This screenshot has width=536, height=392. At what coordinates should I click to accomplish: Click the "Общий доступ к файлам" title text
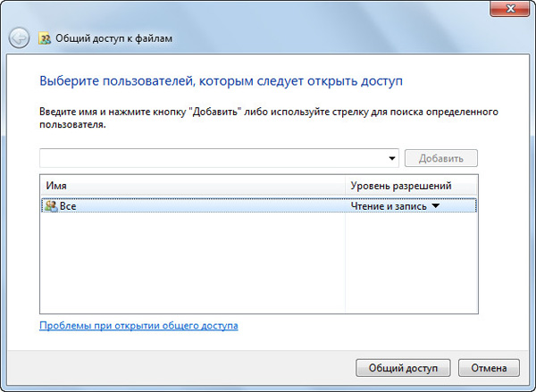[x=113, y=38]
